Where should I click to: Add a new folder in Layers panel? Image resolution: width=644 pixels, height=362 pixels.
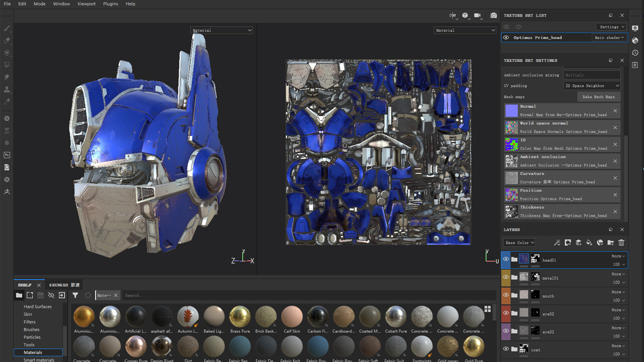click(x=610, y=243)
